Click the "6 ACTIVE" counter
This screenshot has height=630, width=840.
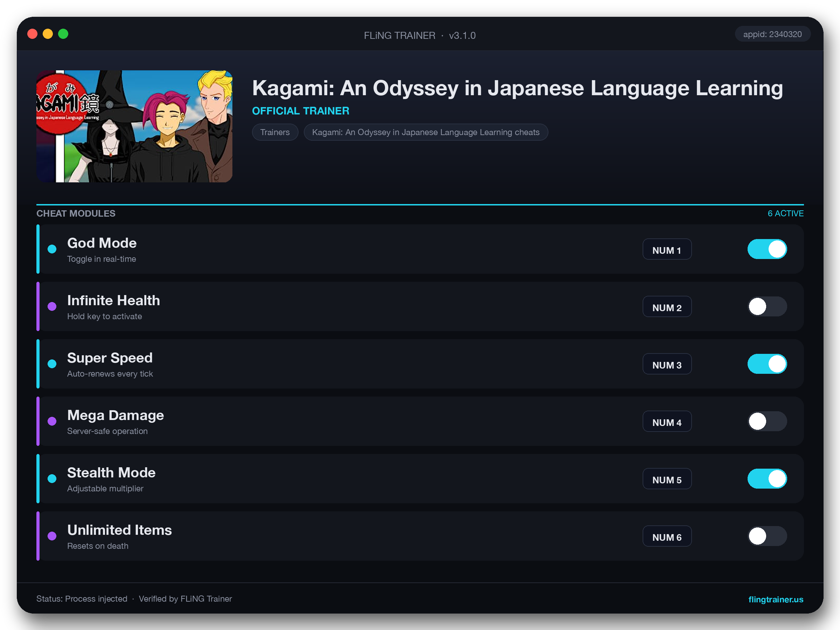pos(785,213)
